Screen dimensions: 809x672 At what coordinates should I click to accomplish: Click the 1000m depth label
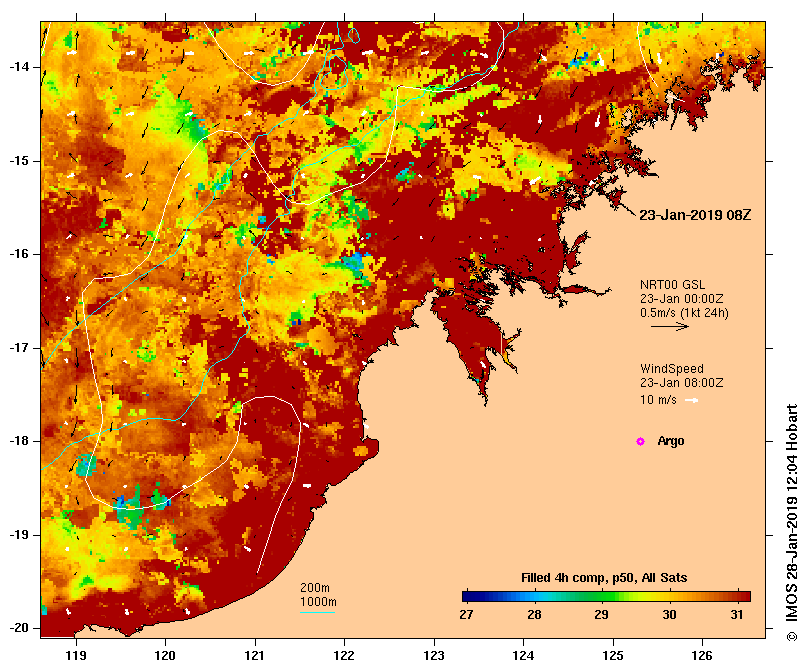click(318, 602)
